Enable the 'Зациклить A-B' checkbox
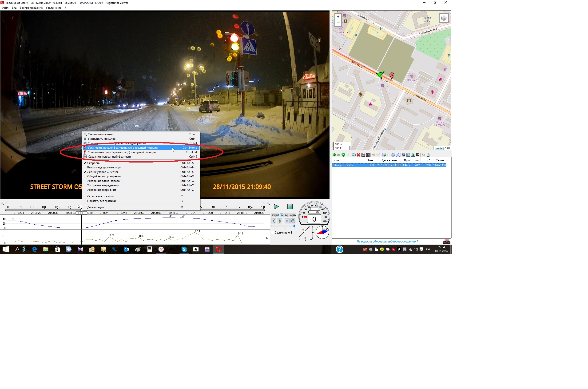Viewport: 588px width, 389px height. pyautogui.click(x=273, y=232)
